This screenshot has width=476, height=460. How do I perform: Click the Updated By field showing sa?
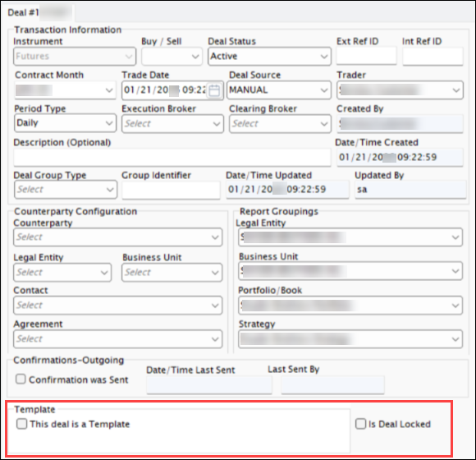(x=410, y=190)
